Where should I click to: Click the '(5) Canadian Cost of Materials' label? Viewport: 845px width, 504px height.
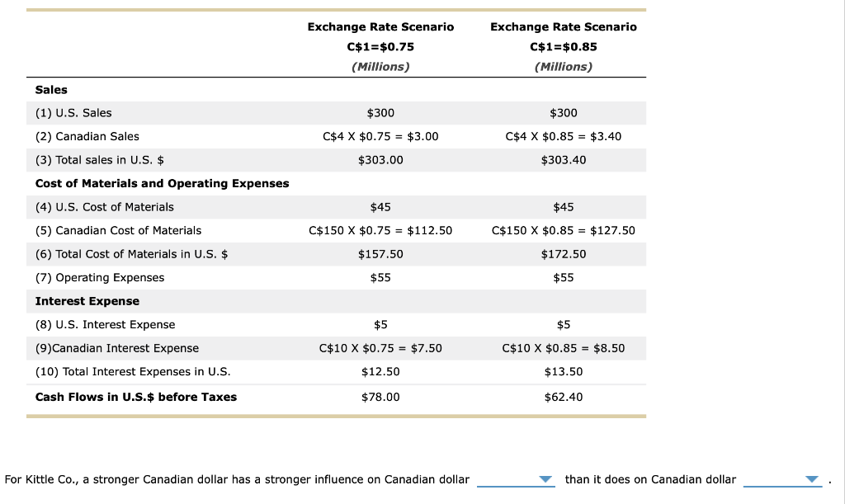pyautogui.click(x=119, y=230)
